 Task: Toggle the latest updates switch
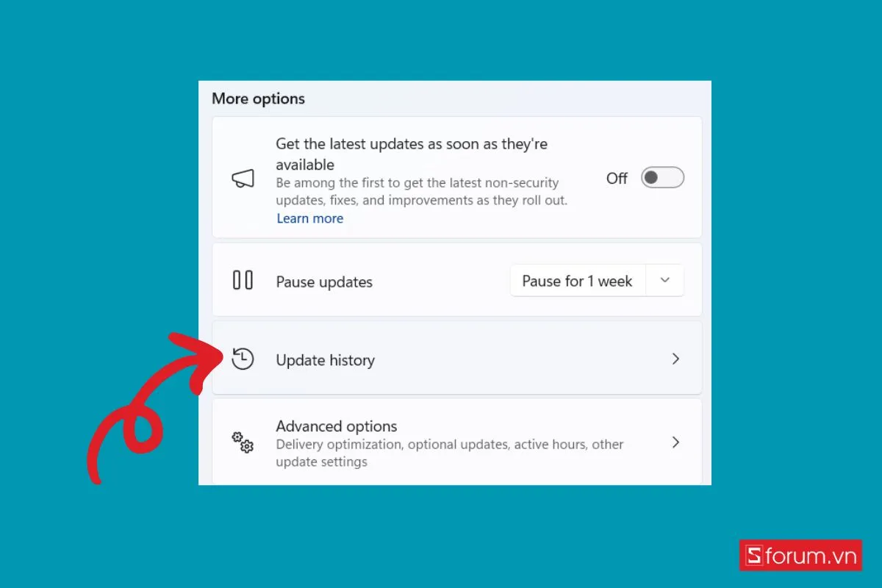pyautogui.click(x=662, y=178)
